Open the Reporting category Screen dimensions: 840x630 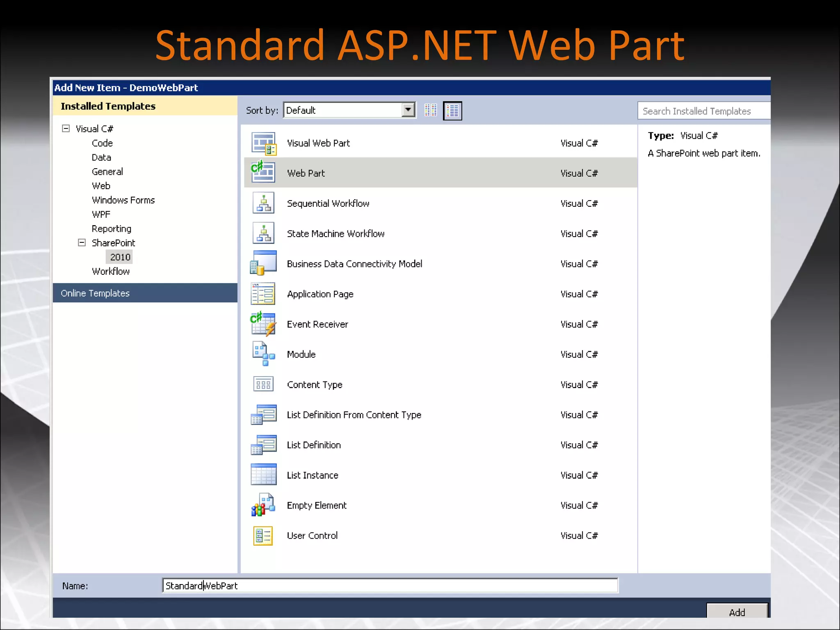tap(111, 228)
